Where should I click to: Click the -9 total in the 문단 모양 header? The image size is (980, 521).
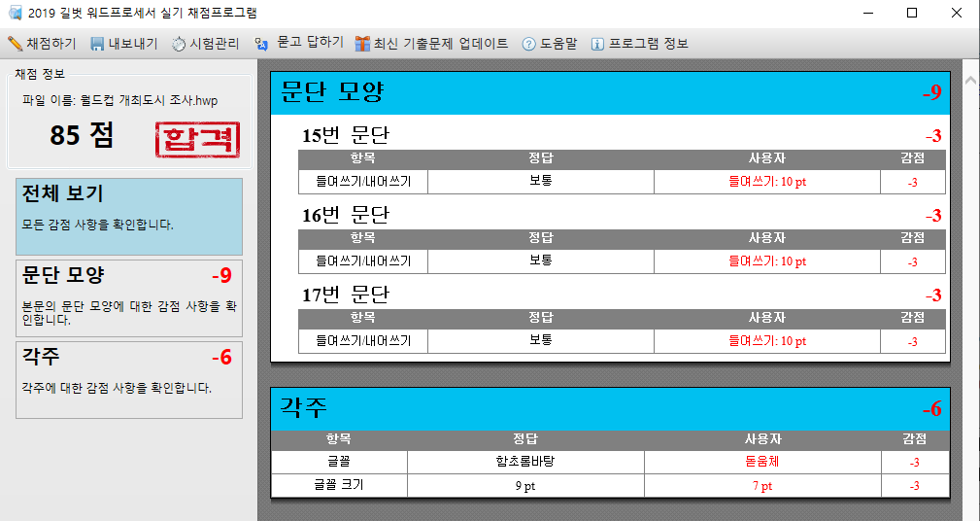point(931,92)
